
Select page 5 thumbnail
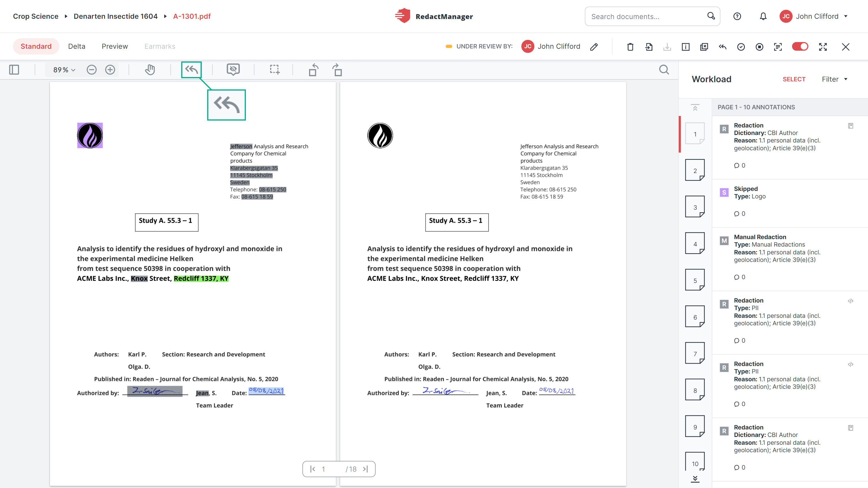pos(695,280)
